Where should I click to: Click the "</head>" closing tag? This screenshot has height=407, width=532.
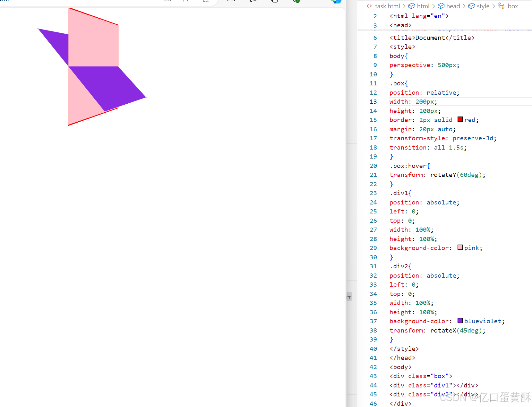click(x=402, y=358)
